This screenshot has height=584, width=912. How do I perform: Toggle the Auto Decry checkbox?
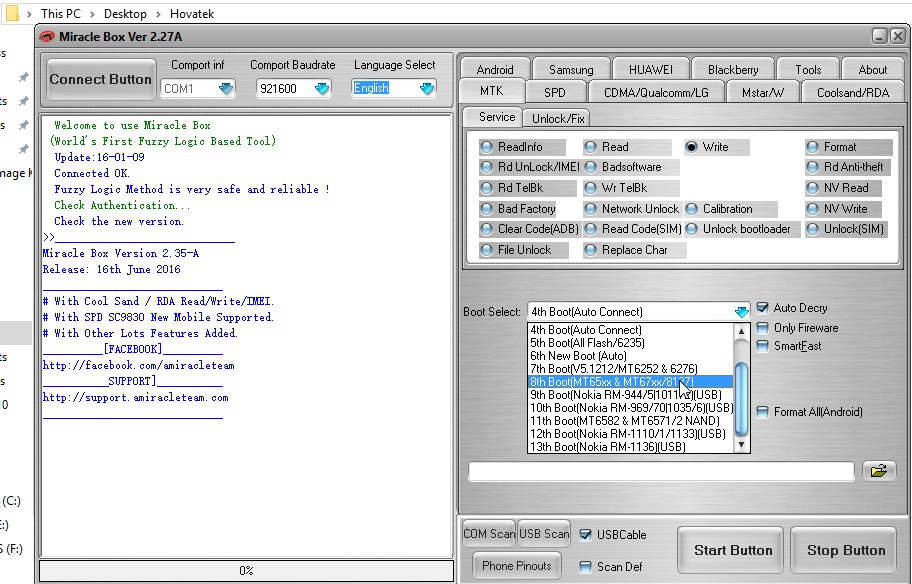[763, 308]
